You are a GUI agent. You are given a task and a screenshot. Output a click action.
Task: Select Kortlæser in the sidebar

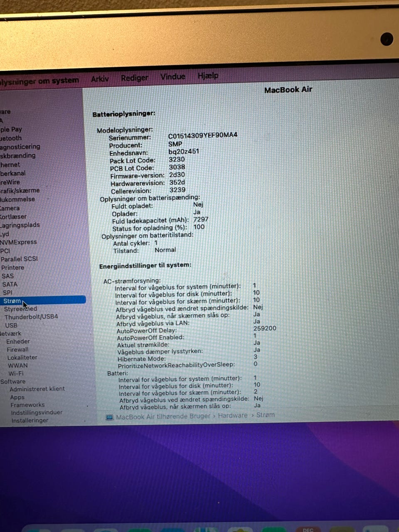click(x=13, y=217)
